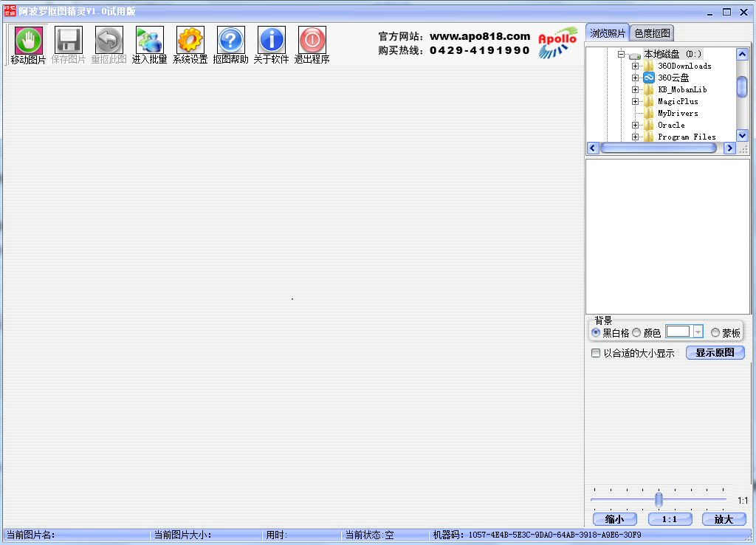
Task: Collapse the 本地磁盘 (D:) tree node
Action: 622,54
